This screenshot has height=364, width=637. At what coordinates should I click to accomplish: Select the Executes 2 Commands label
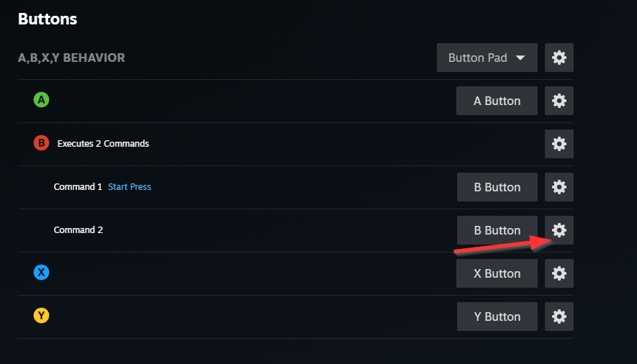tap(103, 144)
